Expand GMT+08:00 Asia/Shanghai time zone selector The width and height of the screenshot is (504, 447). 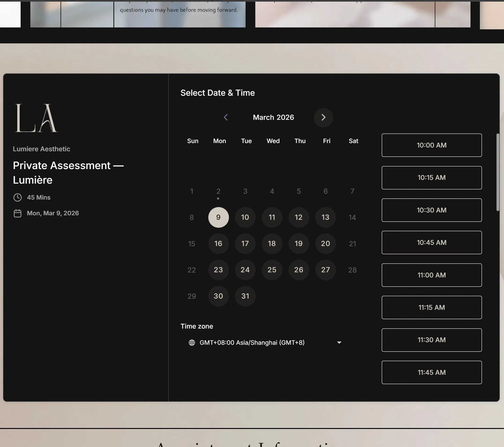click(252, 343)
